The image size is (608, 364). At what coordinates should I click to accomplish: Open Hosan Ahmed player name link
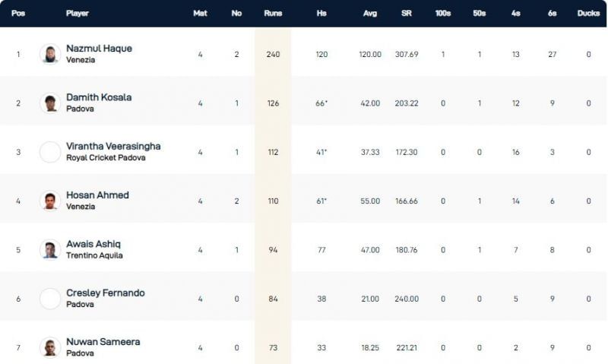click(x=97, y=195)
